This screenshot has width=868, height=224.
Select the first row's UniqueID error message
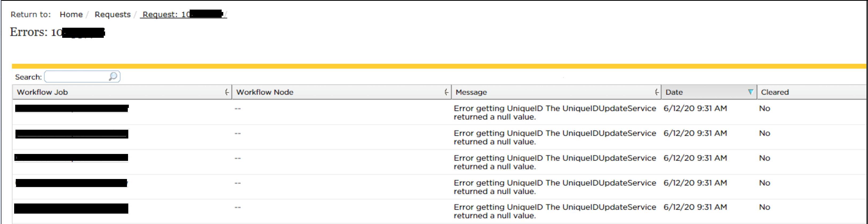coord(554,112)
